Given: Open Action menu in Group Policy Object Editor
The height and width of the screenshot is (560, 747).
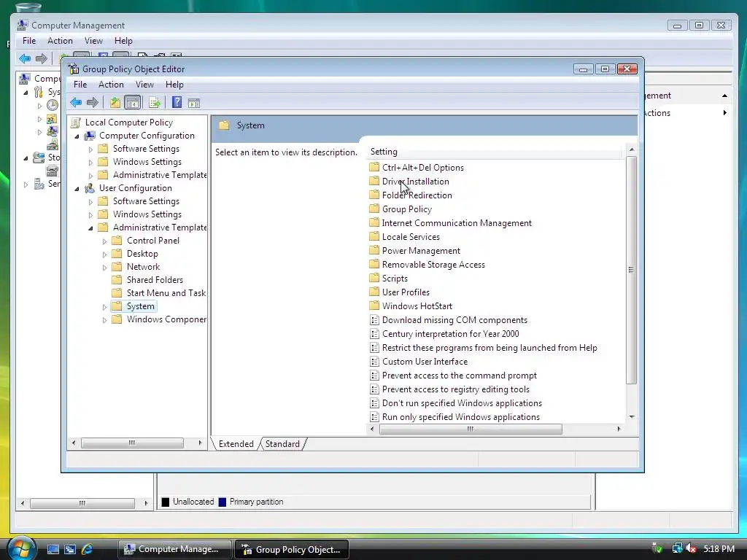Looking at the screenshot, I should (x=111, y=85).
